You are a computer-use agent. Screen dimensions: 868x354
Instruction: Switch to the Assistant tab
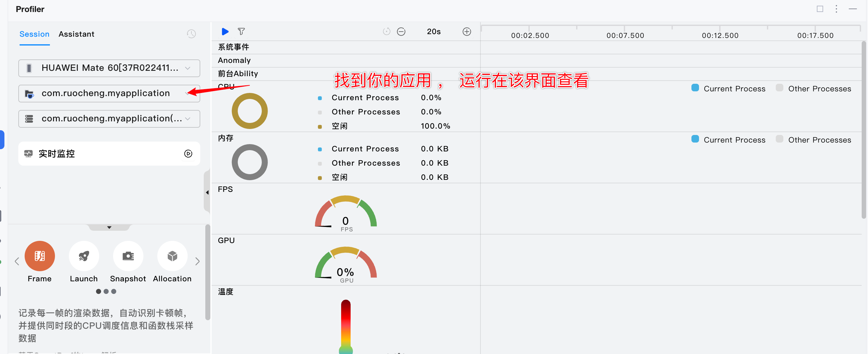[x=76, y=34]
